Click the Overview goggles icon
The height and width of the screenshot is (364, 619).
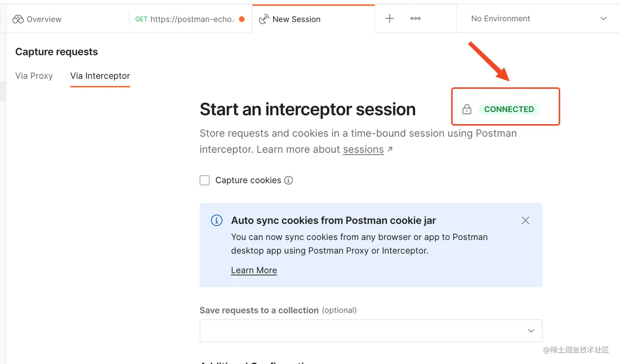(18, 19)
